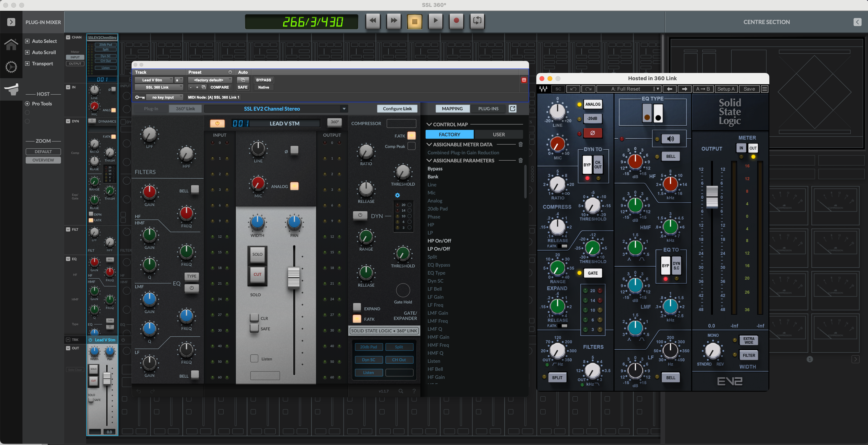The height and width of the screenshot is (445, 868).
Task: Click the BYPASS button in Pro Tools header
Action: click(264, 80)
